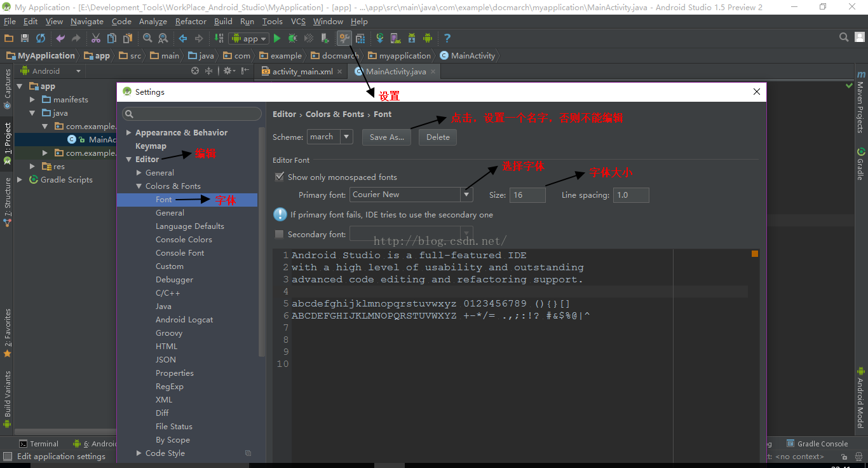Screen dimensions: 868x468
Task: Open Terminal tool window button
Action: click(x=39, y=444)
